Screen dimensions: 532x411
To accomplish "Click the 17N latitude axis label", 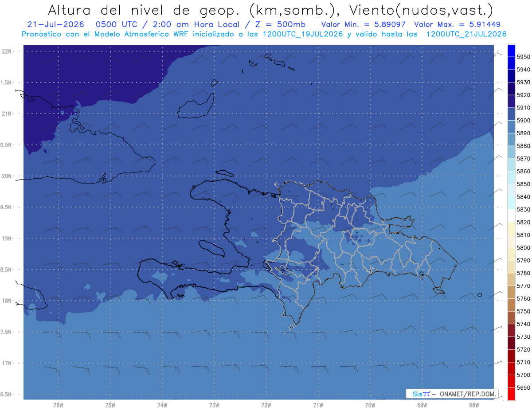I will [6, 363].
